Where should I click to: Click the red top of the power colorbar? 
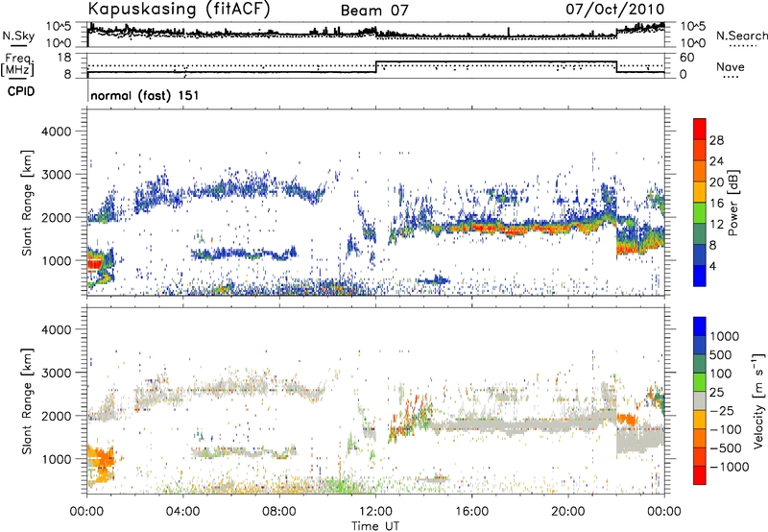coord(700,128)
